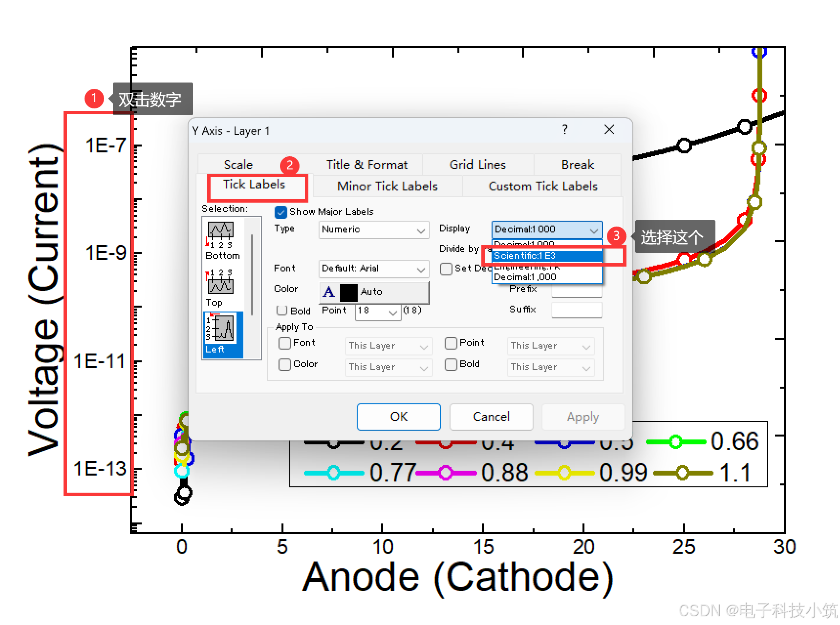Image resolution: width=840 pixels, height=625 pixels.
Task: Choose Scientific:1E3 in the Display list
Action: click(x=547, y=256)
